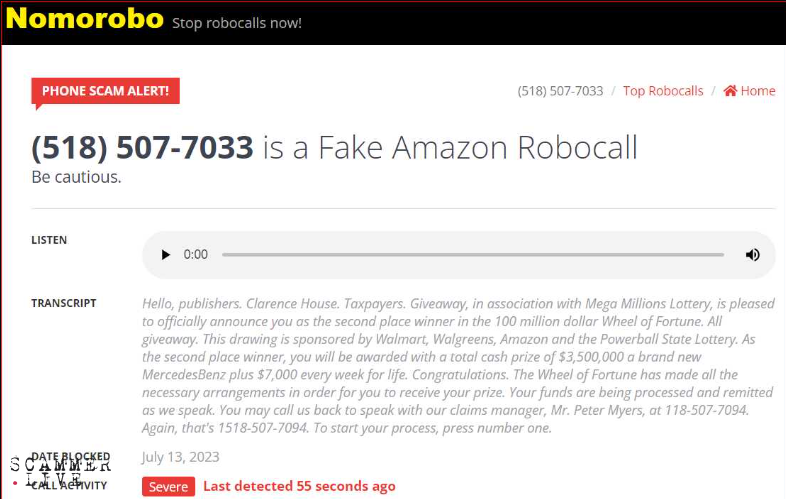Viewport: 786px width, 499px height.
Task: Click the red Home house icon
Action: click(730, 91)
